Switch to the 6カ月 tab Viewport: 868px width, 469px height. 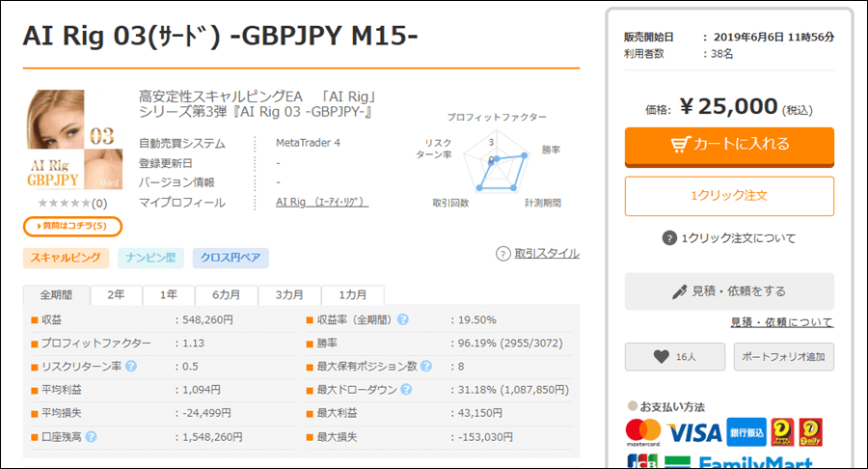coord(226,295)
